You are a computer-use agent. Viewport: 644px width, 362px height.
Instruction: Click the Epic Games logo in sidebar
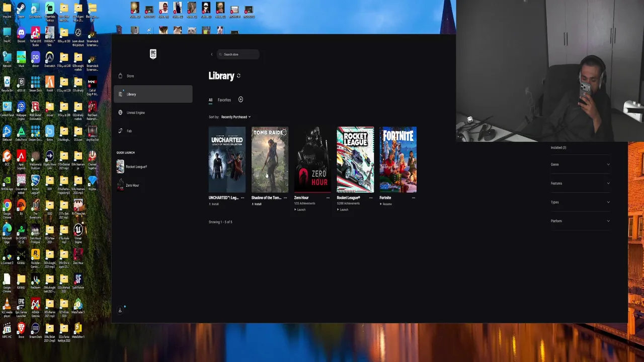click(153, 54)
